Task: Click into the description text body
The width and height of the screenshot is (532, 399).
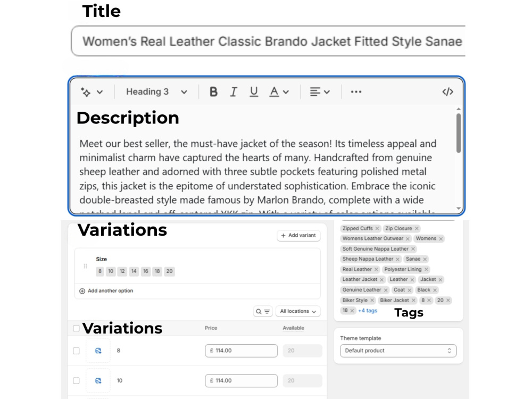Action: 258,172
